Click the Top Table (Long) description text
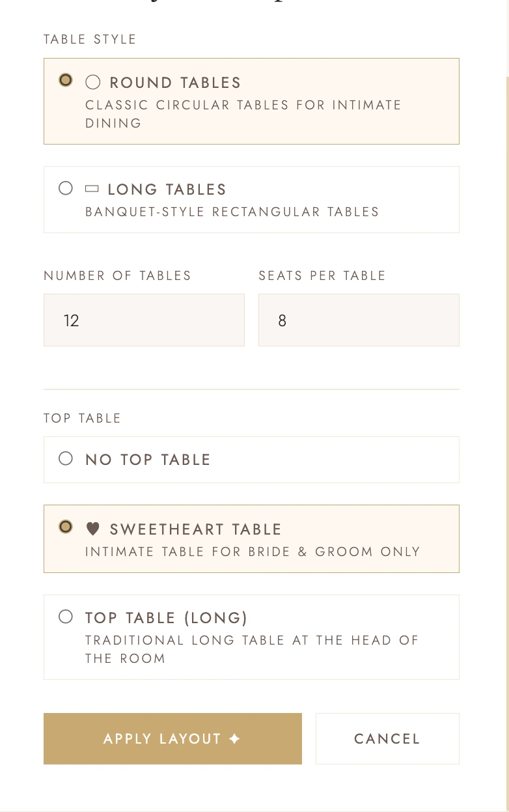 [x=252, y=649]
